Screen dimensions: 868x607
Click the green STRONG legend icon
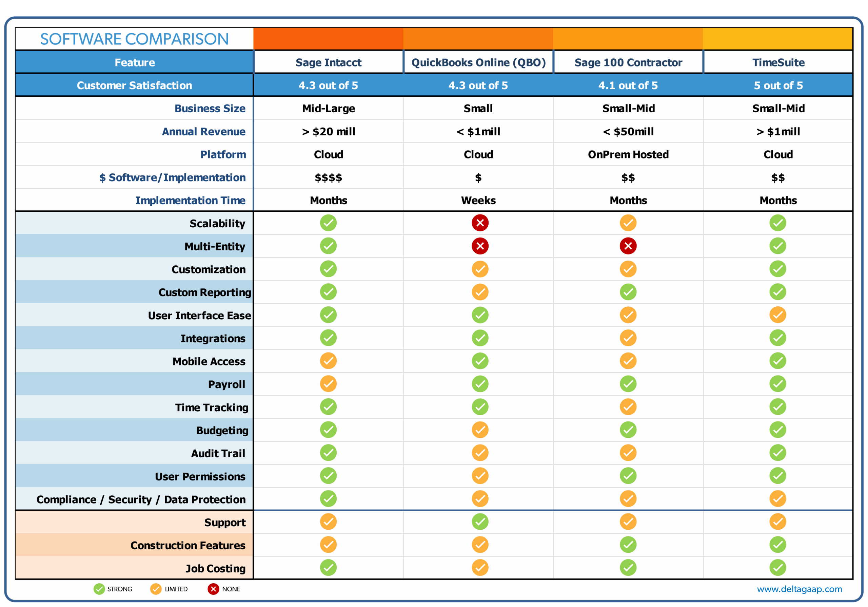pos(99,589)
